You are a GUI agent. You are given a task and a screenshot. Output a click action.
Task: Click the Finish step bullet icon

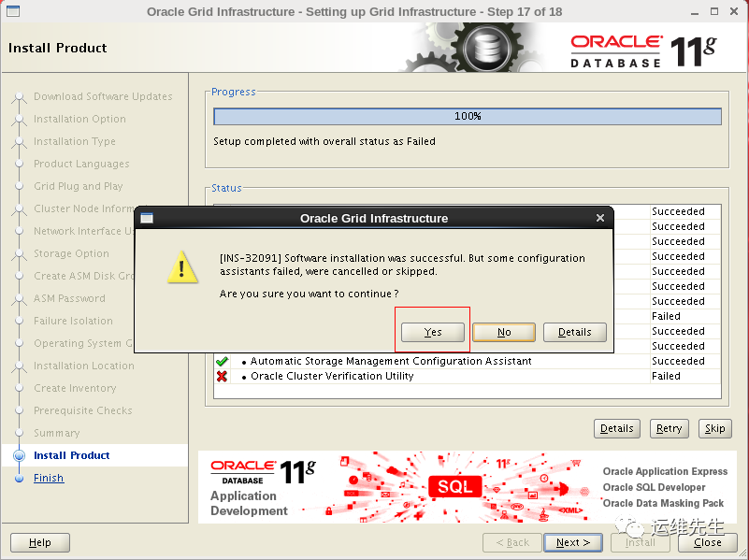[x=19, y=478]
